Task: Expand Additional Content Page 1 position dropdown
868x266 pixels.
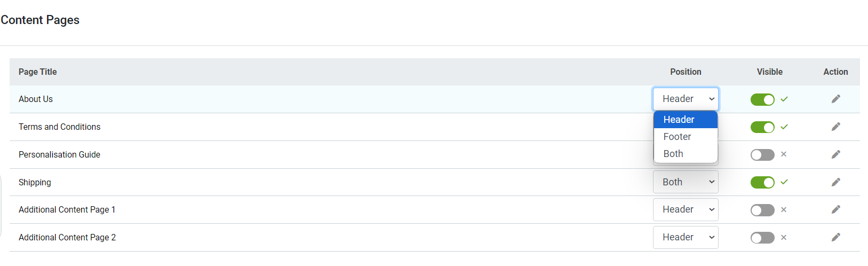Action: [x=686, y=209]
